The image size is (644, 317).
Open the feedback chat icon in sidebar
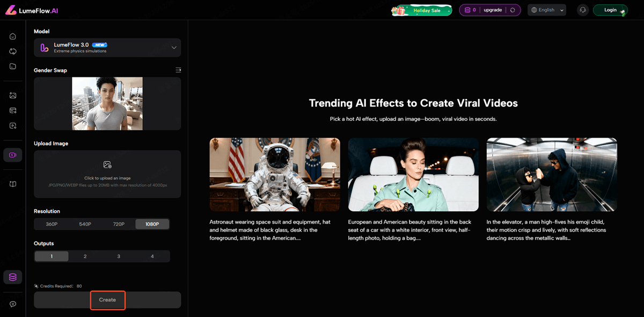pos(12,304)
